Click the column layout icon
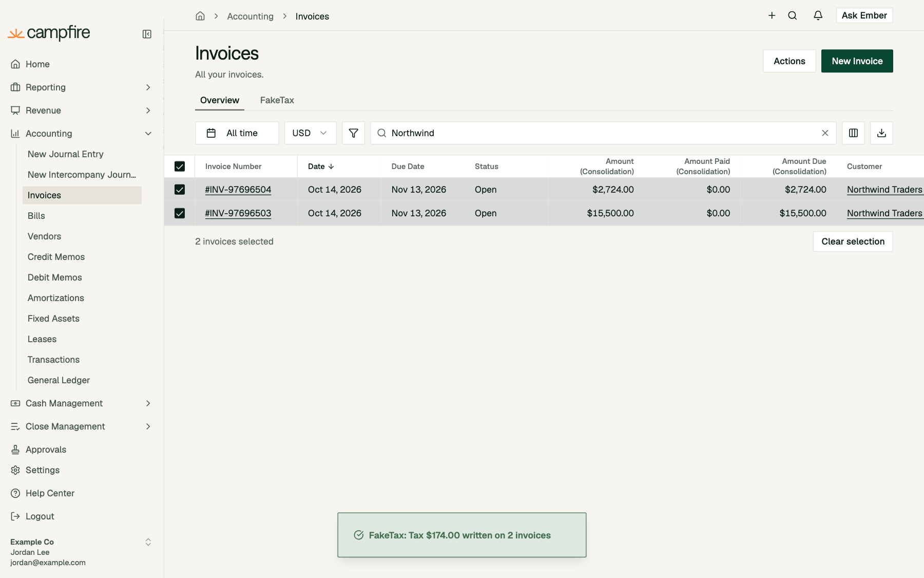 [x=853, y=133]
